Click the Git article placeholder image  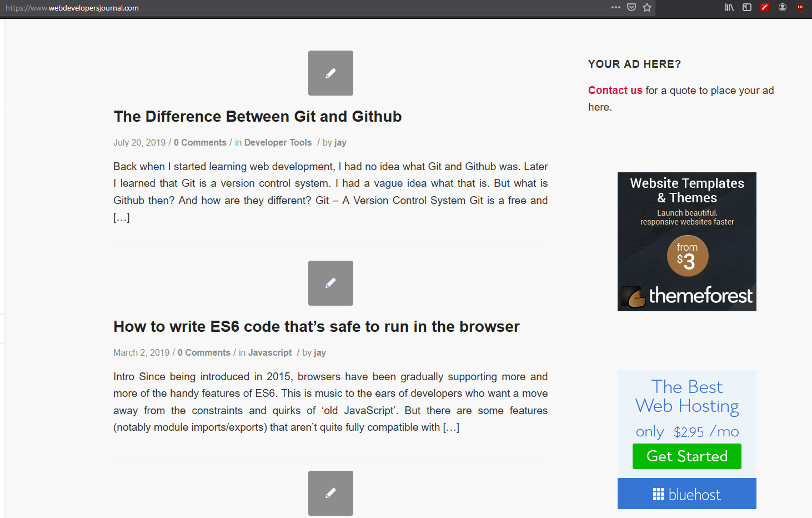coord(330,73)
